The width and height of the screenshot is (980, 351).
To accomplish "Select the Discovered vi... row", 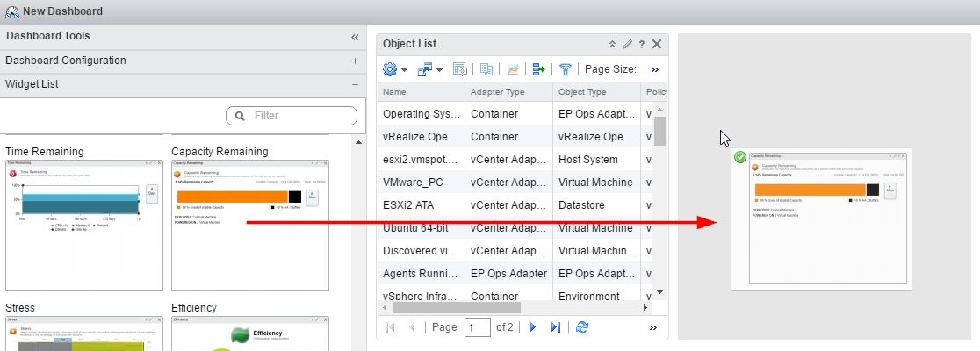I will [x=515, y=250].
